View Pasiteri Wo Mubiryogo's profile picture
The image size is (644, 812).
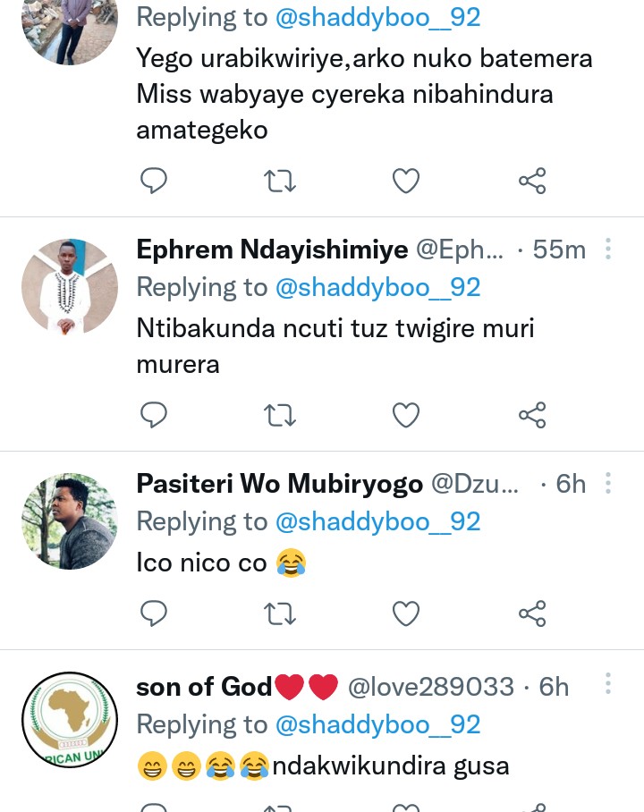70,521
